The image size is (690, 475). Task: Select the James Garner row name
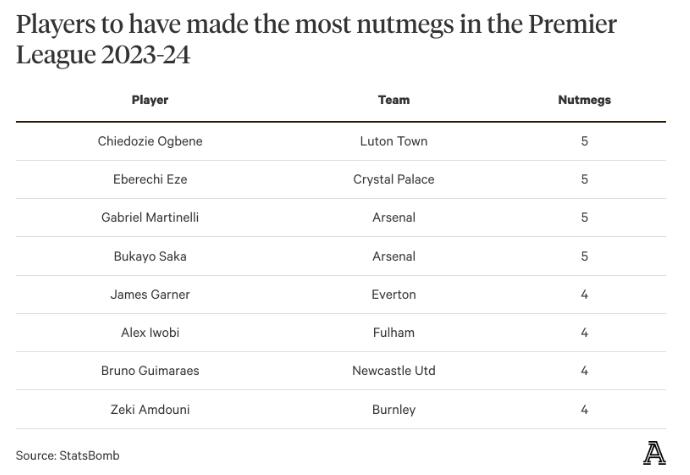[150, 295]
